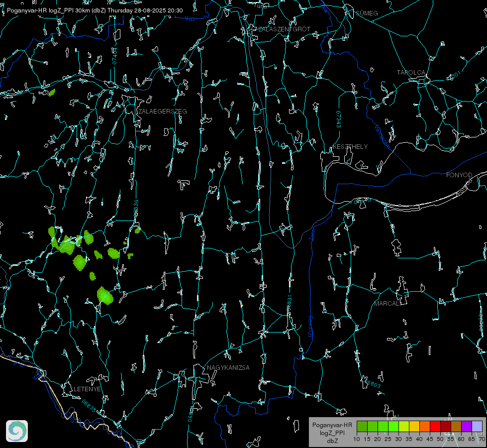Click the road number 07404 label
487x448 pixels.
[115, 56]
